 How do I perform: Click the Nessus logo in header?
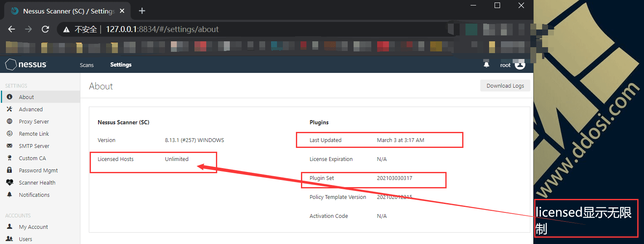[26, 64]
